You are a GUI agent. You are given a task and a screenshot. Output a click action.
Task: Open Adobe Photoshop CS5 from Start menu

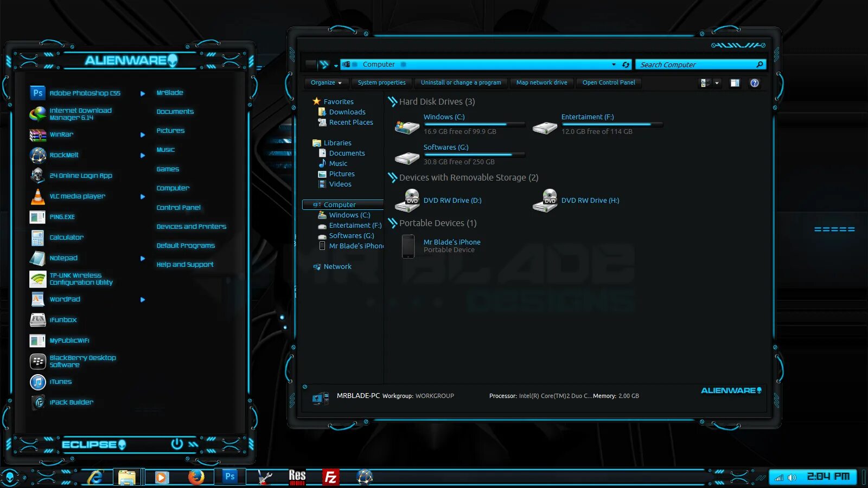37,93
